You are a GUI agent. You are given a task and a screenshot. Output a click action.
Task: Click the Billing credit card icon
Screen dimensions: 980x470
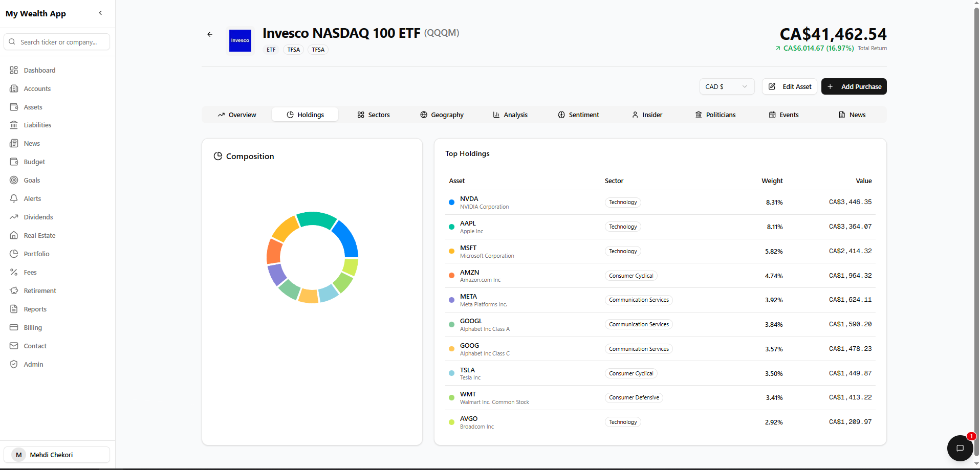pyautogui.click(x=14, y=327)
